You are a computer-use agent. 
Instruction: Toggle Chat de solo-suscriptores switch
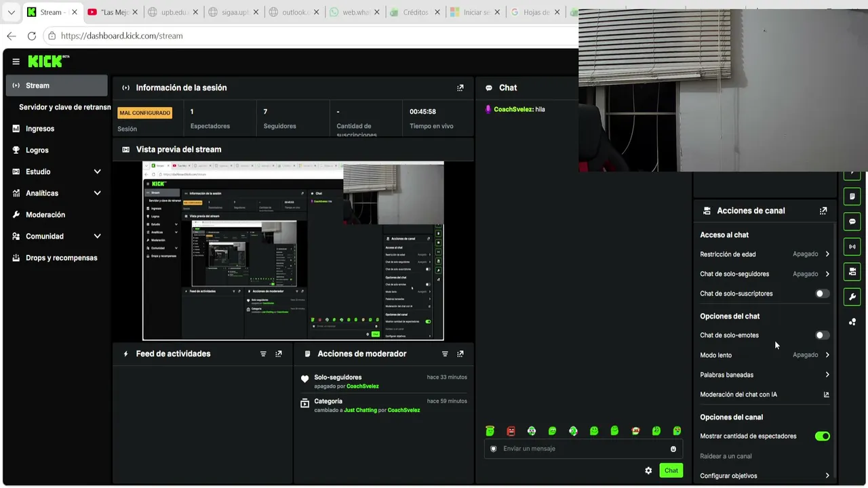pos(822,293)
